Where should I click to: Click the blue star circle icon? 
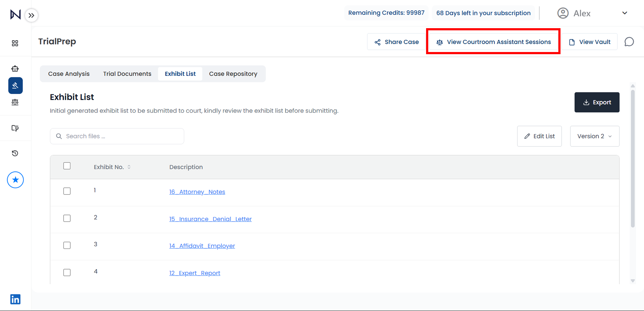[15, 180]
